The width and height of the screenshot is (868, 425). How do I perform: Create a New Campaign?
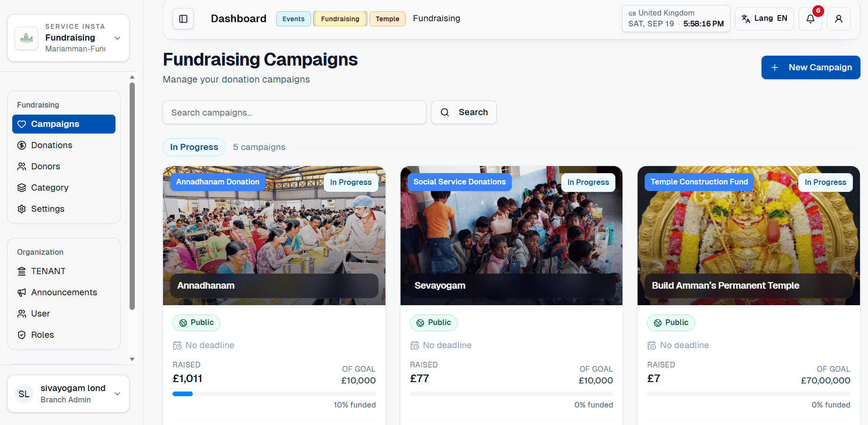[x=811, y=67]
